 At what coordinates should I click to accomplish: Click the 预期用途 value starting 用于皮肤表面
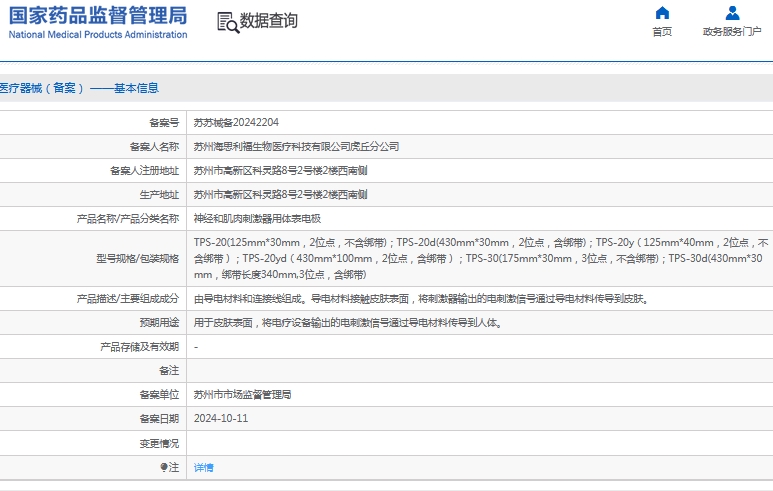coord(349,323)
